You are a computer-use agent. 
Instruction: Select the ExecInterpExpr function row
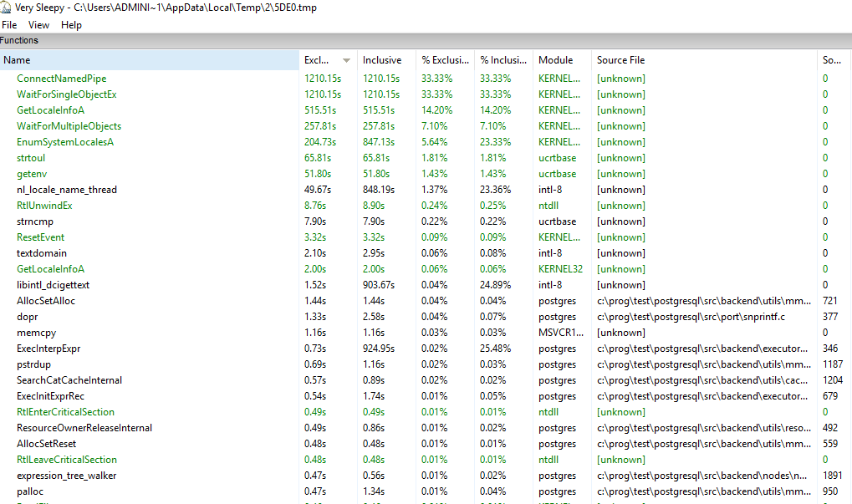click(48, 349)
